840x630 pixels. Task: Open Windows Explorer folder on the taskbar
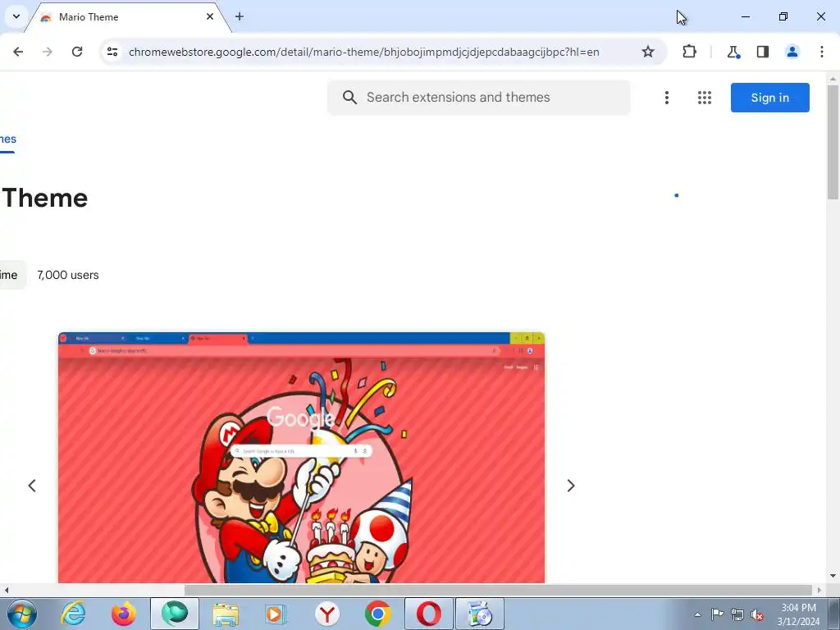pyautogui.click(x=226, y=614)
